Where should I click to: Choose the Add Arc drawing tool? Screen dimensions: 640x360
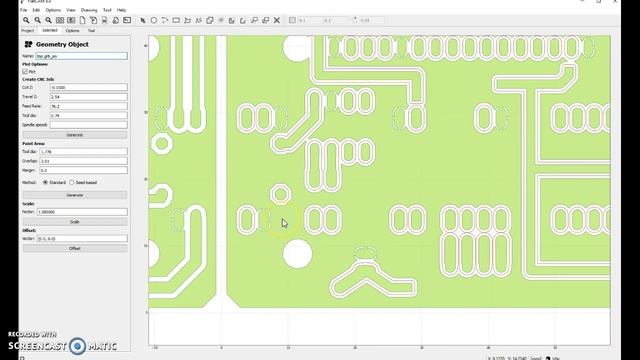click(x=165, y=20)
